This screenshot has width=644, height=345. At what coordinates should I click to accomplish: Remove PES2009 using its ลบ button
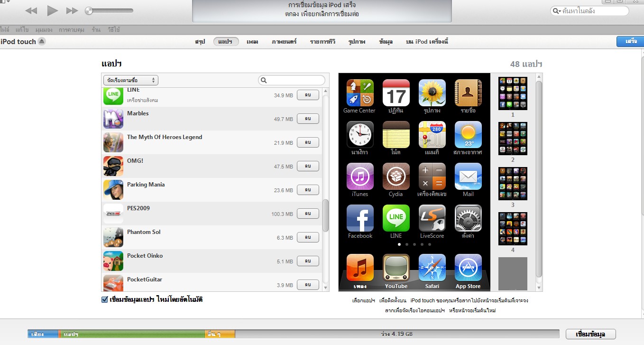pos(308,214)
